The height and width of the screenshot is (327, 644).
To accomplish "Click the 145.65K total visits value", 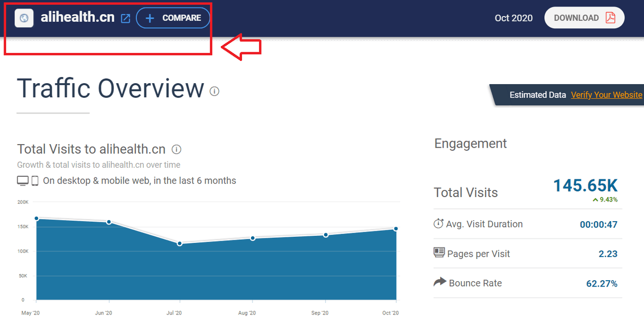I will pos(586,185).
